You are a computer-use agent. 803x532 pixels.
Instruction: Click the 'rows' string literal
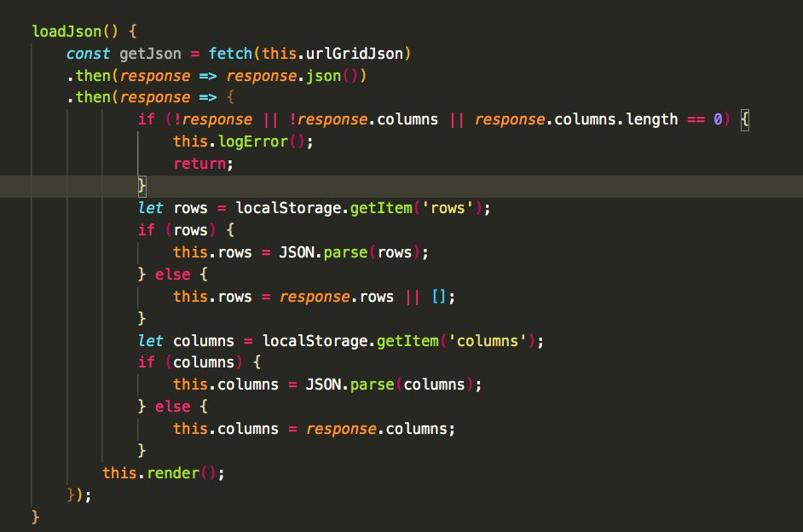[x=447, y=208]
